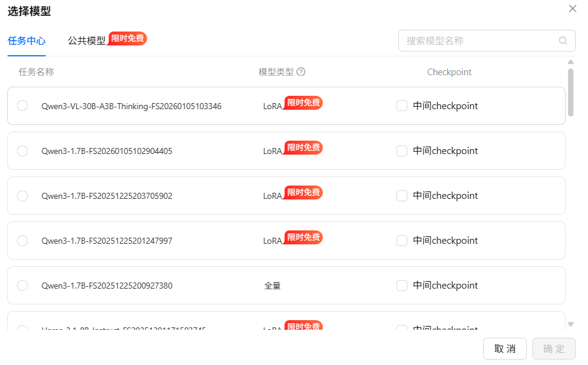The width and height of the screenshot is (588, 365).
Task: Close the 选择模型 dialog with the X
Action: [x=572, y=8]
